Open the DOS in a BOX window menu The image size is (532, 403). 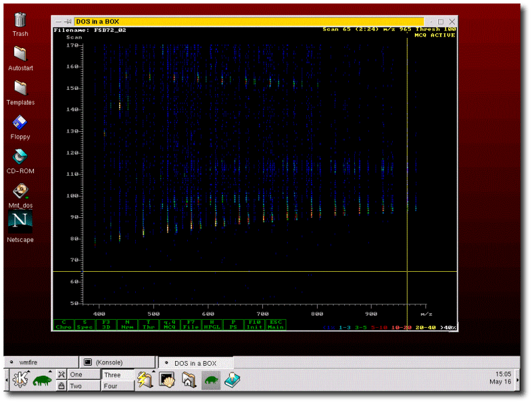click(59, 21)
